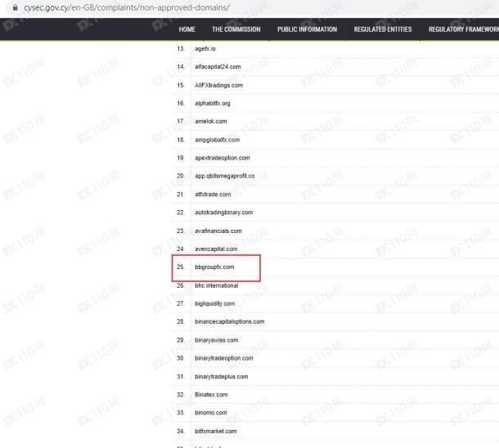This screenshot has height=448, width=499.
Task: Select the app.qbitsmegaprofit.co entry
Action: click(x=225, y=176)
